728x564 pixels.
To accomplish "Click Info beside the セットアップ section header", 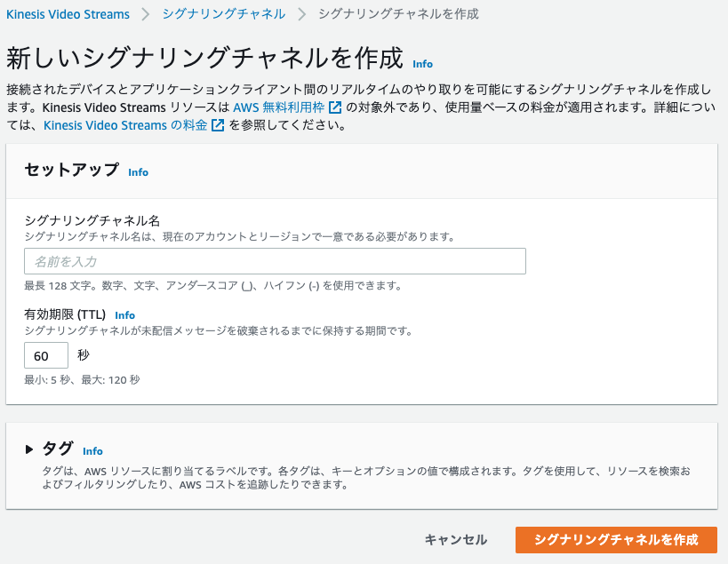I will (x=138, y=172).
